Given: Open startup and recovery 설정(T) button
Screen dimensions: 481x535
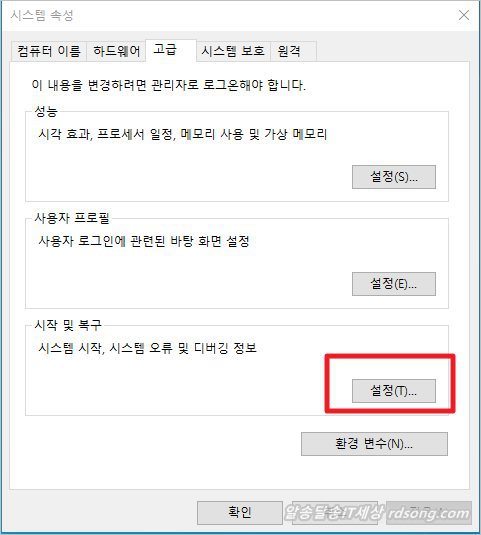Looking at the screenshot, I should point(394,391).
